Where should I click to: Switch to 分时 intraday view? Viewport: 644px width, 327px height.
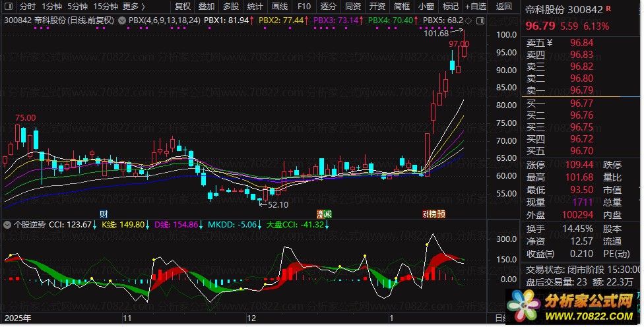pos(28,6)
